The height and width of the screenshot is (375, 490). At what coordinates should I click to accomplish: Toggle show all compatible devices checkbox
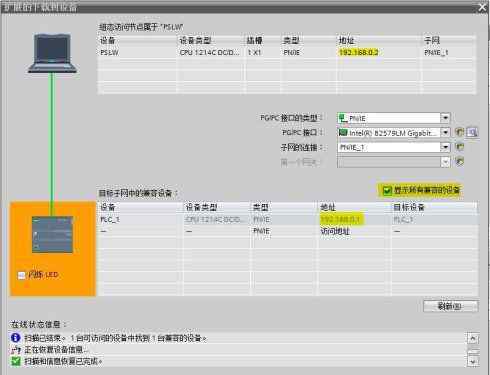click(387, 191)
